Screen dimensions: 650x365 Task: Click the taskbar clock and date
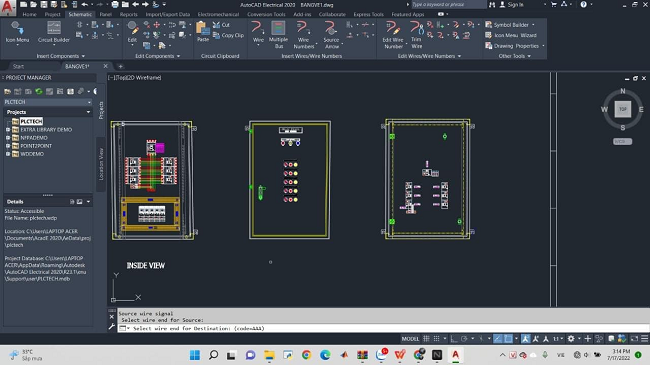(618, 355)
